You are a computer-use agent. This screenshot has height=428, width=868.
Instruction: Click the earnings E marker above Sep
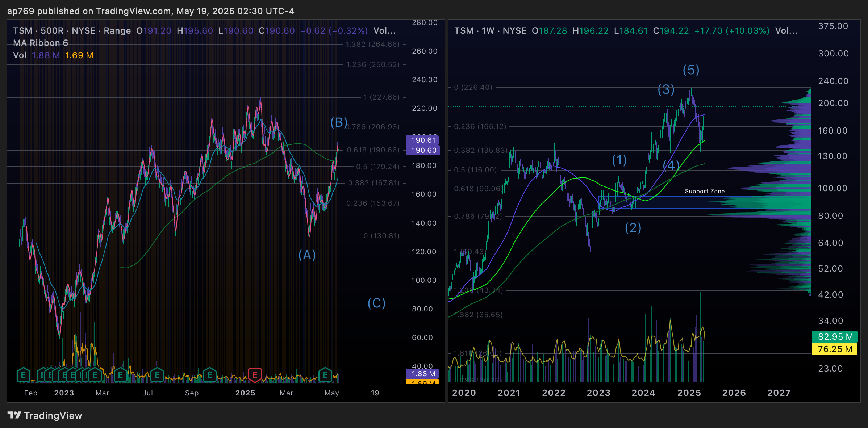coord(209,375)
